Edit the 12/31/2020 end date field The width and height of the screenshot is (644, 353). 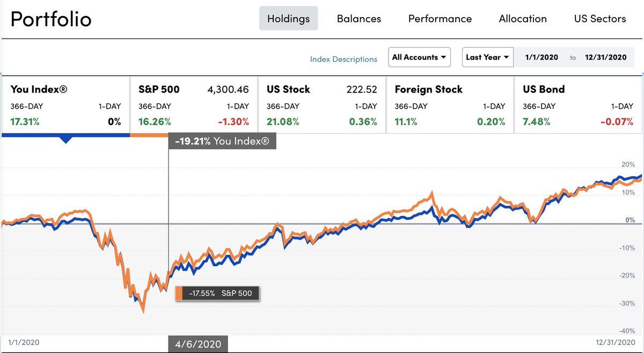point(606,57)
